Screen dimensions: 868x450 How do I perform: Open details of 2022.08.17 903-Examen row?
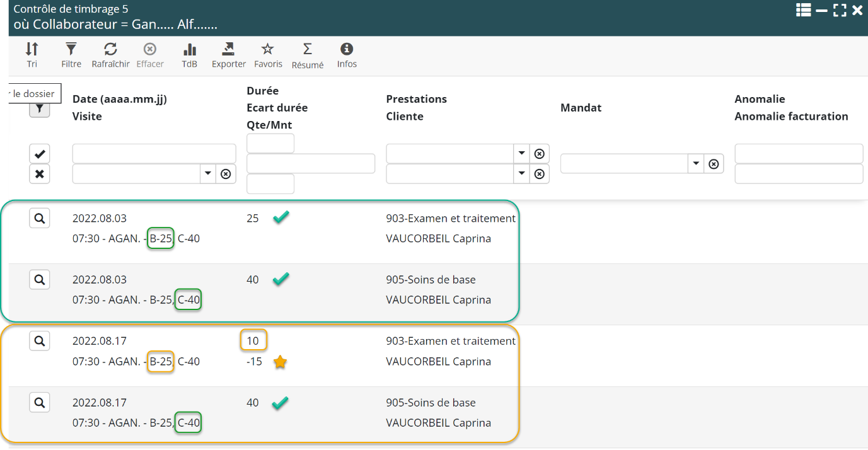[39, 341]
